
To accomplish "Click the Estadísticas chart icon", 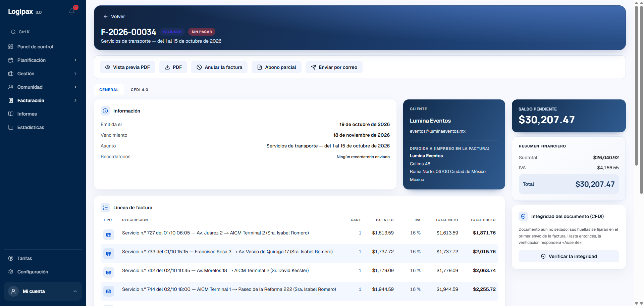I will coord(11,127).
